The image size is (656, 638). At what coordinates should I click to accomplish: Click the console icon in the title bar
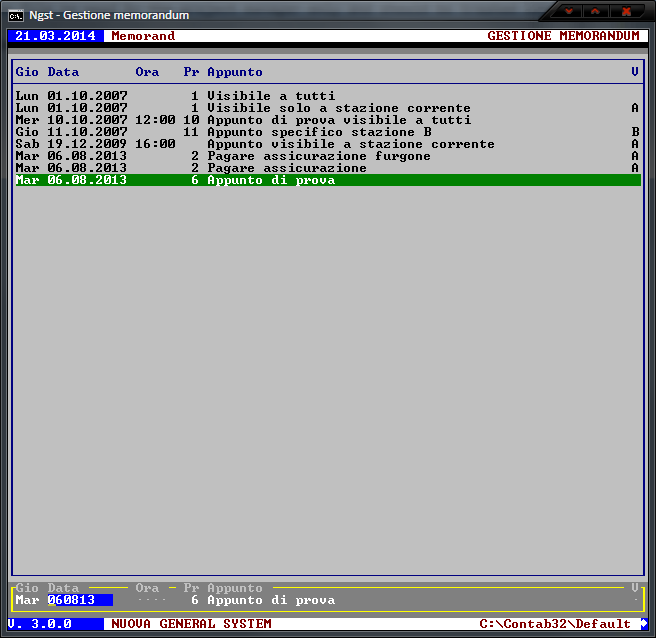coord(16,15)
